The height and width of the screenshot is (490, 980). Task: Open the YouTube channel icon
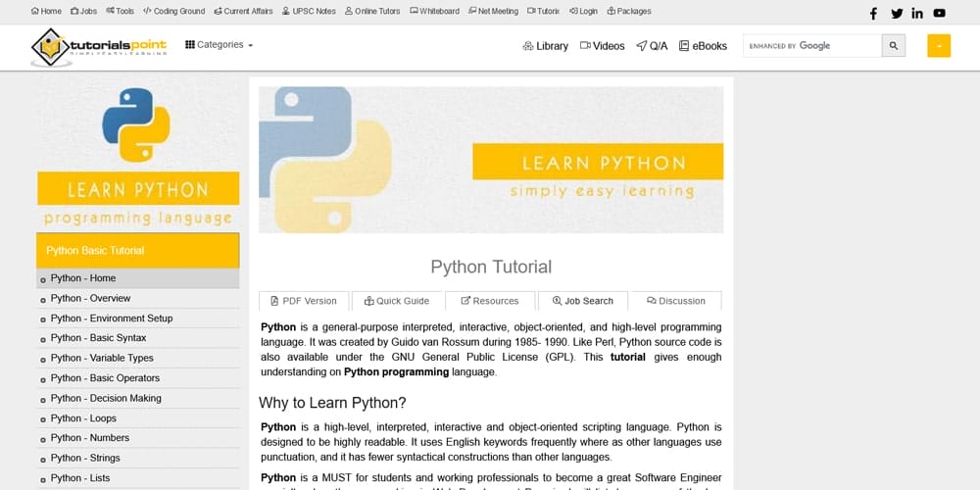tap(940, 13)
